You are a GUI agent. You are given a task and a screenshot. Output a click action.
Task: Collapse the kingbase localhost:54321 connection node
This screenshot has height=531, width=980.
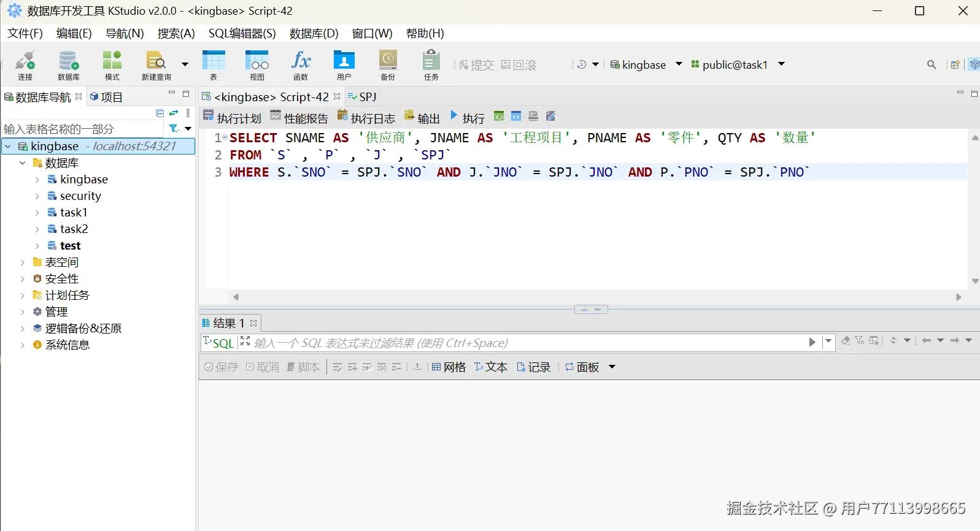[8, 146]
